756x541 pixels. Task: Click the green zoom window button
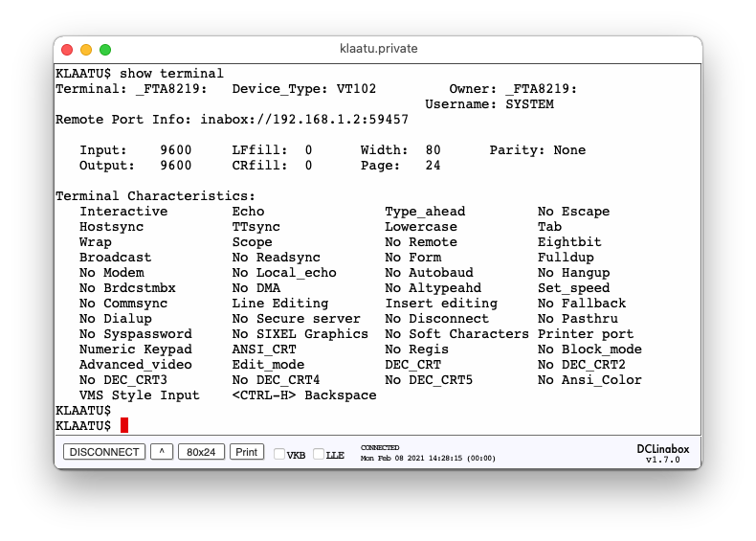[x=105, y=49]
